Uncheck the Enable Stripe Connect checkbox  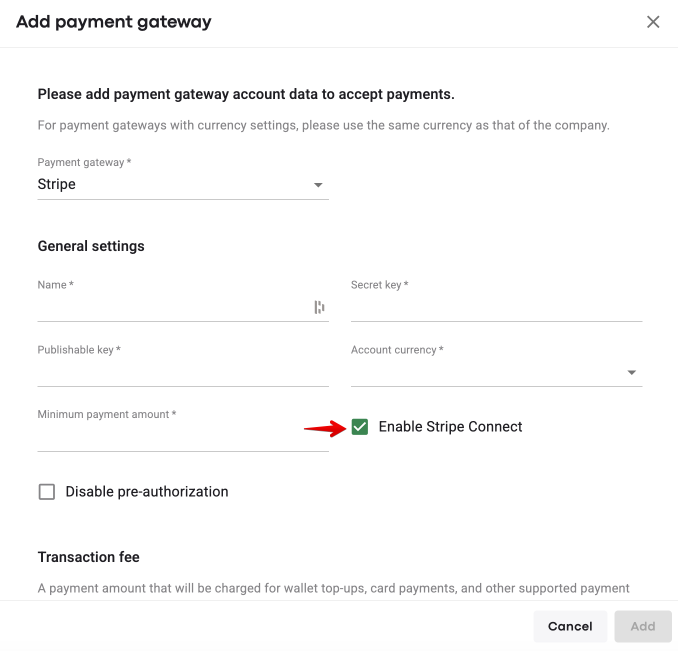click(360, 427)
